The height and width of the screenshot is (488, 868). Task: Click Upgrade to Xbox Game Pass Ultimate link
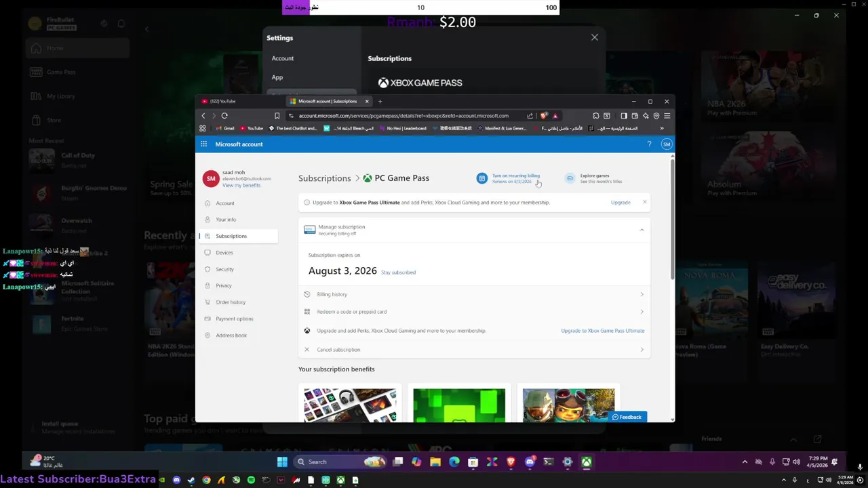click(603, 331)
